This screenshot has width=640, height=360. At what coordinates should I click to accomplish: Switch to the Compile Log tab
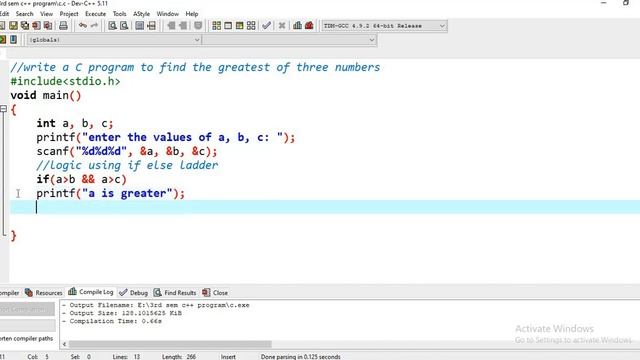click(91, 292)
